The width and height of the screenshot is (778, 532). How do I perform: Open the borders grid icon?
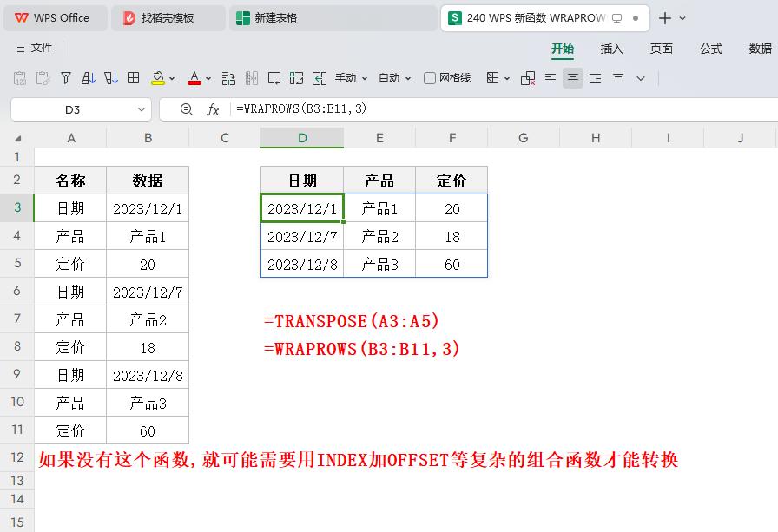(x=134, y=78)
